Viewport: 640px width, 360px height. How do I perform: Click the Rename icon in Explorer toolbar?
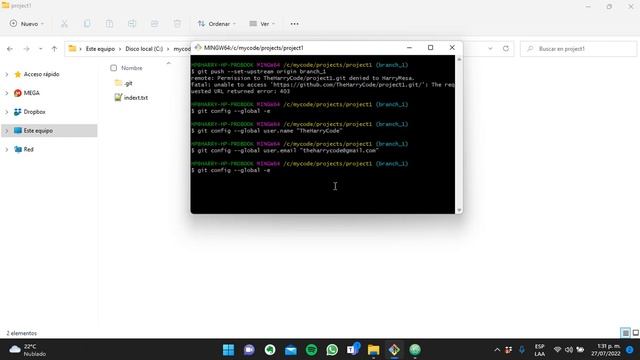pyautogui.click(x=132, y=24)
